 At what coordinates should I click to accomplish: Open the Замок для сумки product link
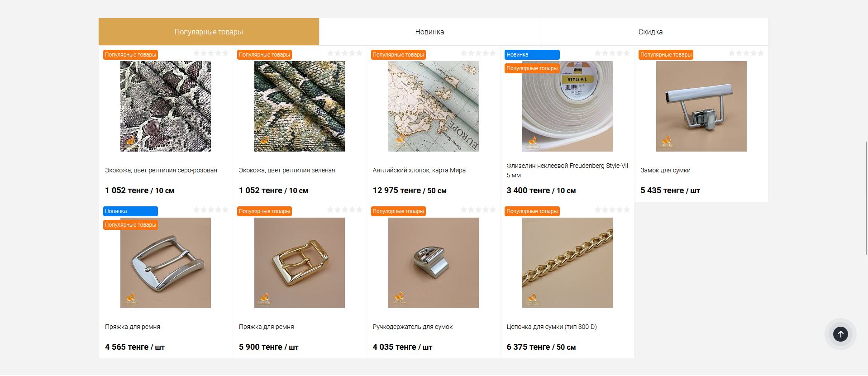[x=665, y=170]
